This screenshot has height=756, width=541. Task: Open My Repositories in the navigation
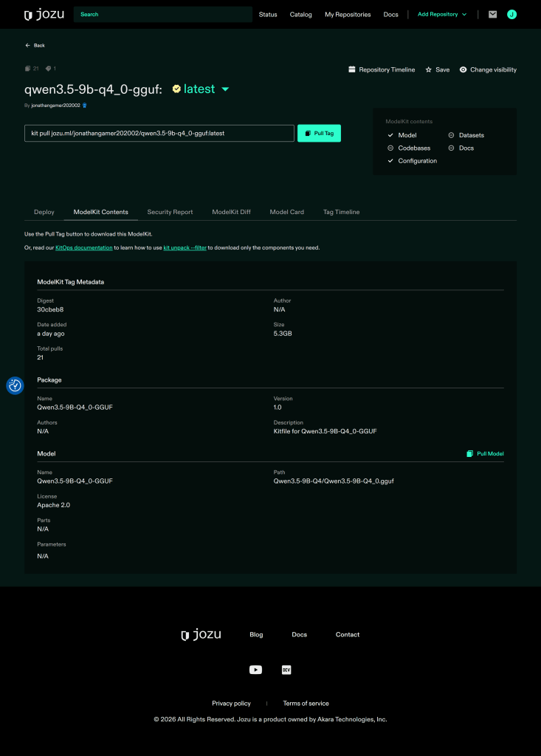click(348, 15)
